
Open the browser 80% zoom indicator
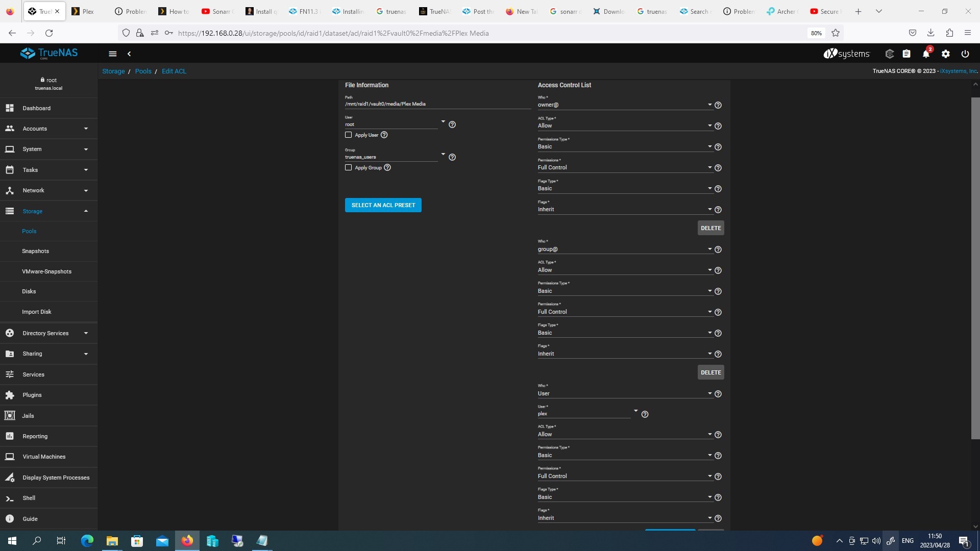[x=816, y=33]
